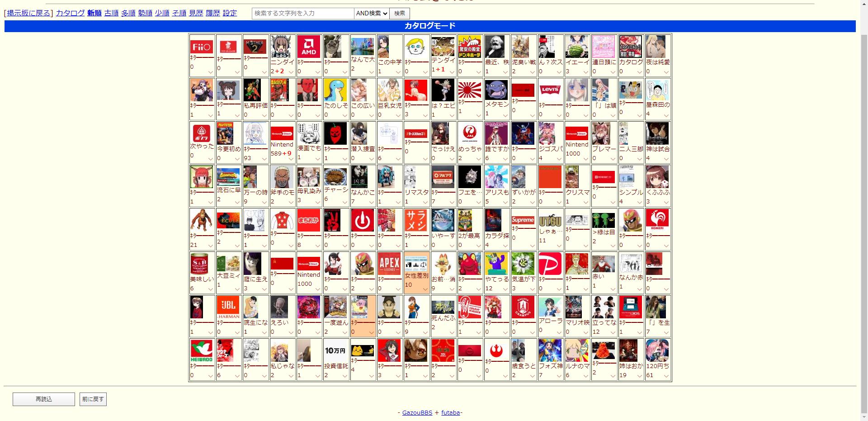Expand the chevron in the 女性差別 thread cell
Image resolution: width=868 pixels, height=421 pixels.
click(425, 289)
